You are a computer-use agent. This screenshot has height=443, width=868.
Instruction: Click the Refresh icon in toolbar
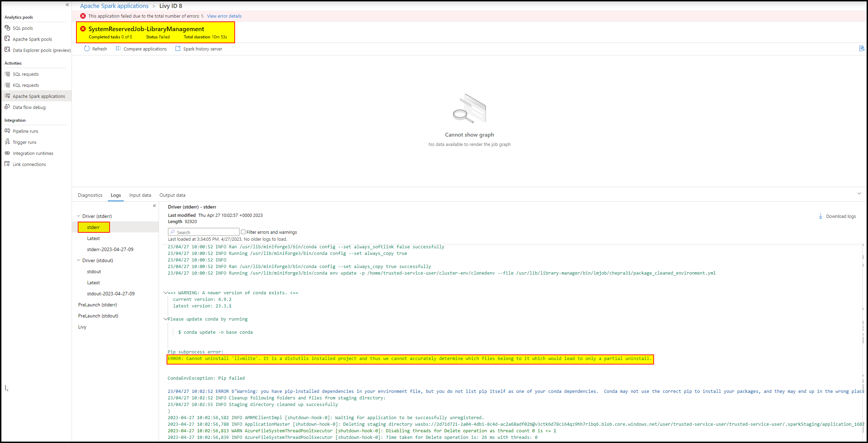[x=87, y=49]
